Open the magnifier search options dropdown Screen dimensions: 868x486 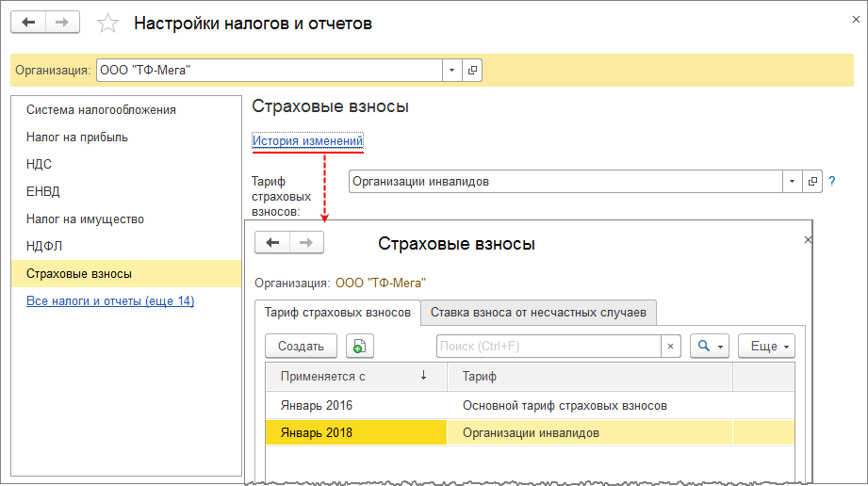pos(710,347)
